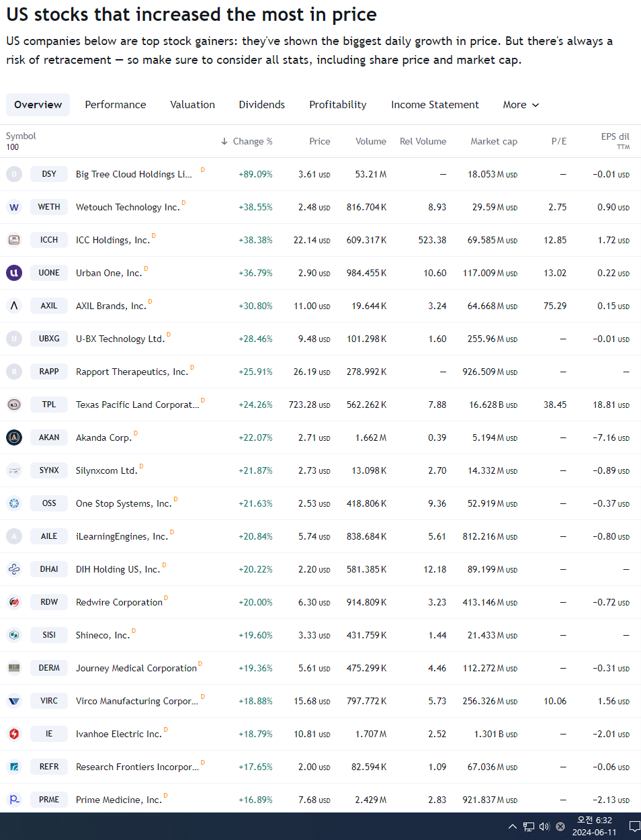
Task: Open the ICCH ticker symbol
Action: pos(49,240)
